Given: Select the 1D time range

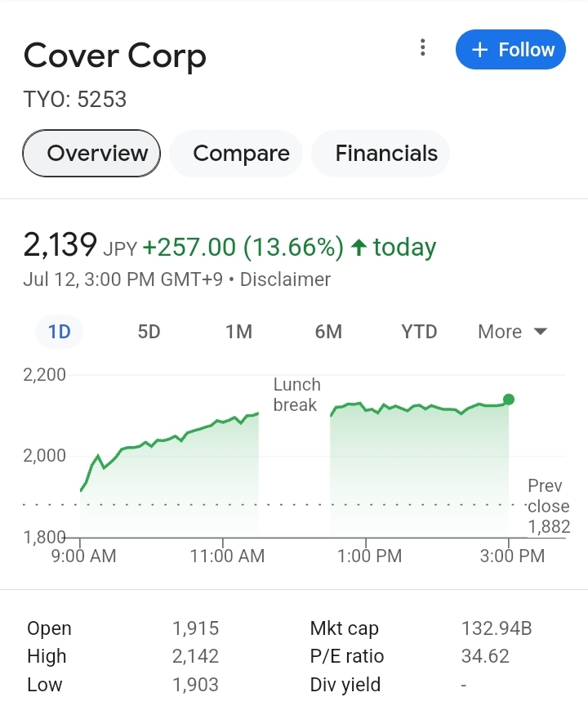Looking at the screenshot, I should [59, 332].
